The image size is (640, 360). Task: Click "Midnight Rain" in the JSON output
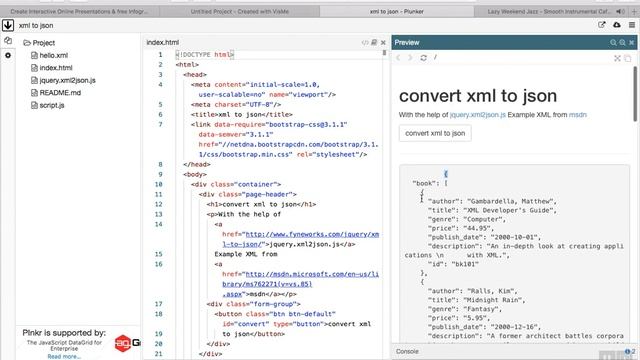[x=494, y=300]
